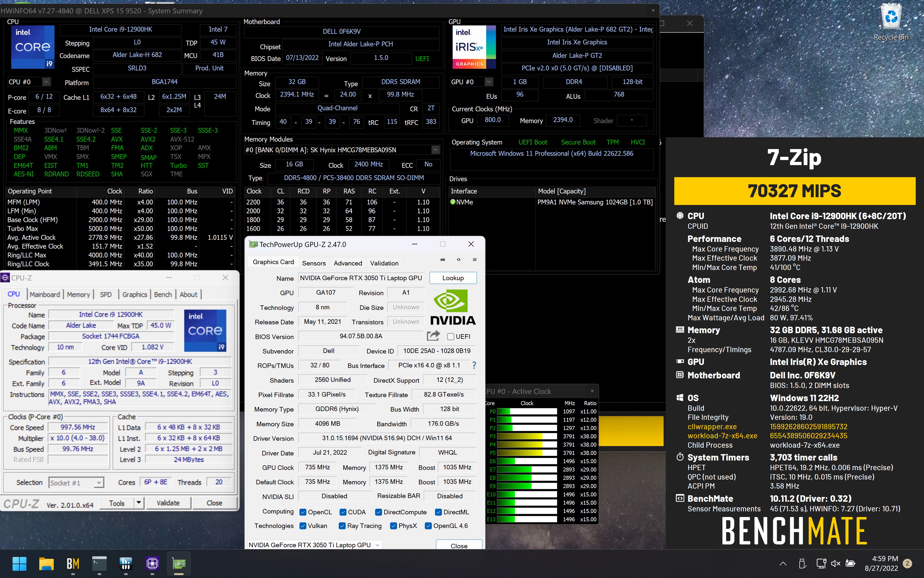The width and height of the screenshot is (924, 578).
Task: Toggle OpenGL 4.6 checkbox
Action: click(428, 526)
